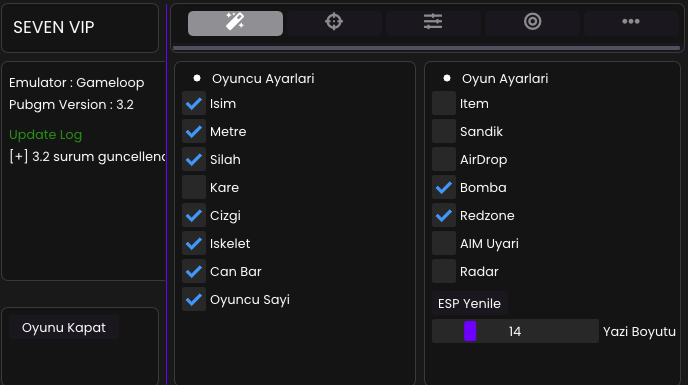Screen dimensions: 688x385
Task: Toggle the Can Bar checkbox
Action: coord(194,272)
